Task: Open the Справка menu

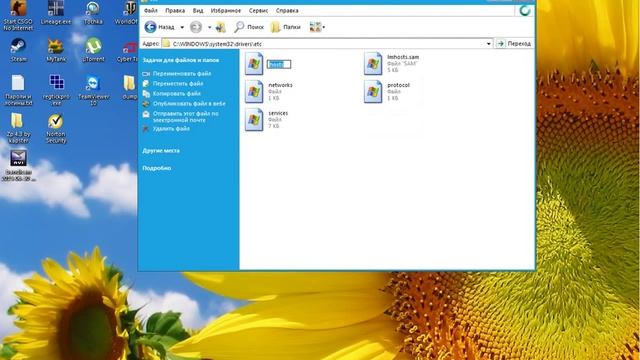Action: click(x=287, y=10)
